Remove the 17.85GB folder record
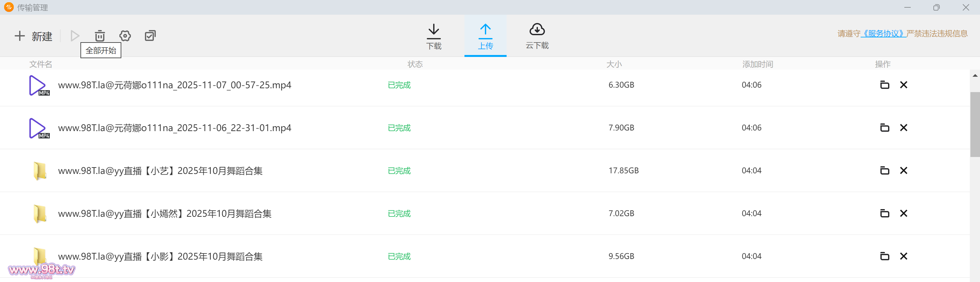980x282 pixels. point(903,171)
